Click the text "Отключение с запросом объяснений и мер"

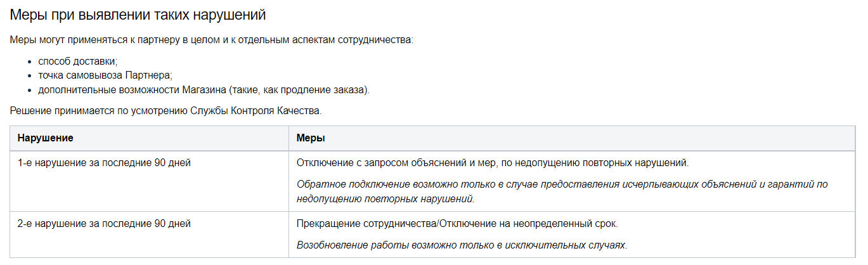pyautogui.click(x=397, y=163)
